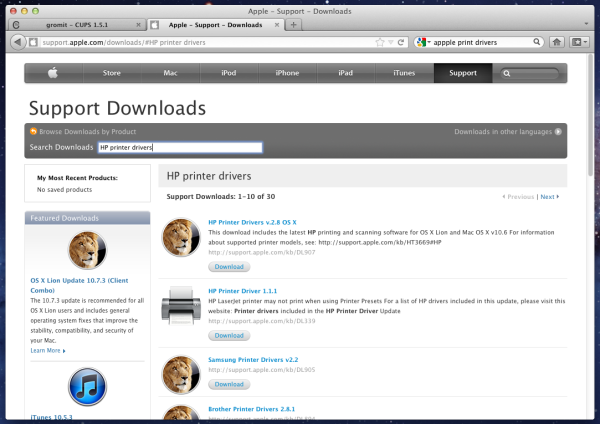Open Samsung Printer Drivers v2.2 link
600x424 pixels.
click(253, 360)
